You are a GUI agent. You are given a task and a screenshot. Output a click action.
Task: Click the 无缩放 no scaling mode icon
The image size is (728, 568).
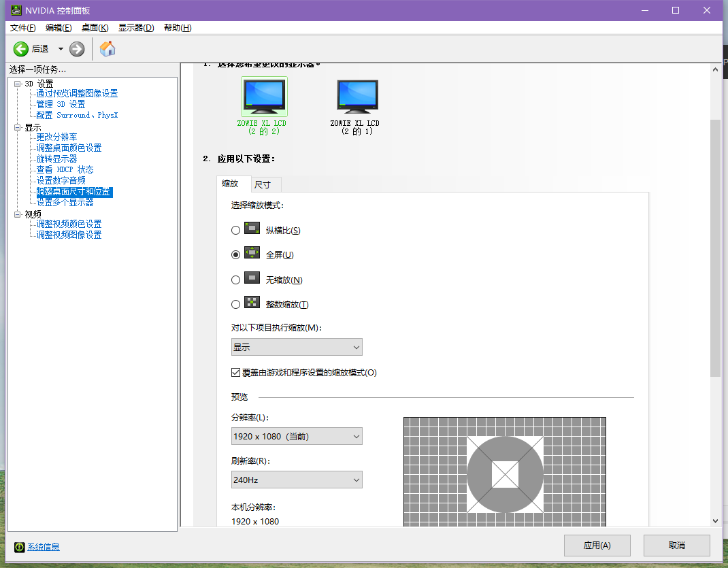[x=252, y=278]
